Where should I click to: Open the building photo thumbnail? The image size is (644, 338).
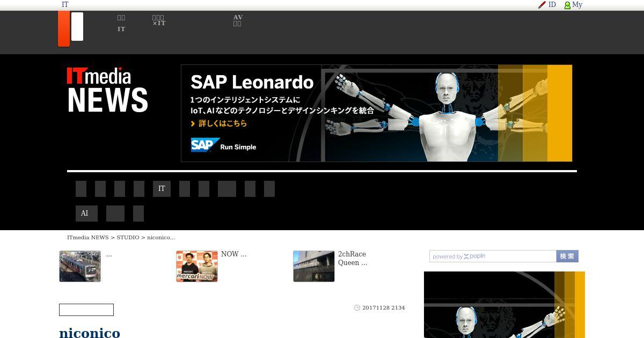pos(314,266)
